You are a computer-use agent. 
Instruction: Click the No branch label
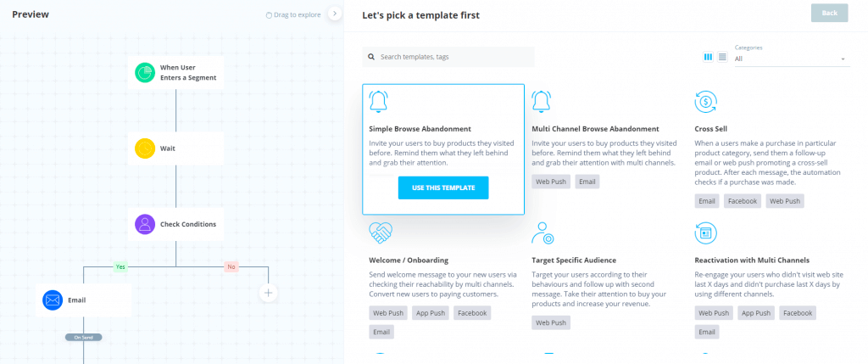[x=231, y=266]
